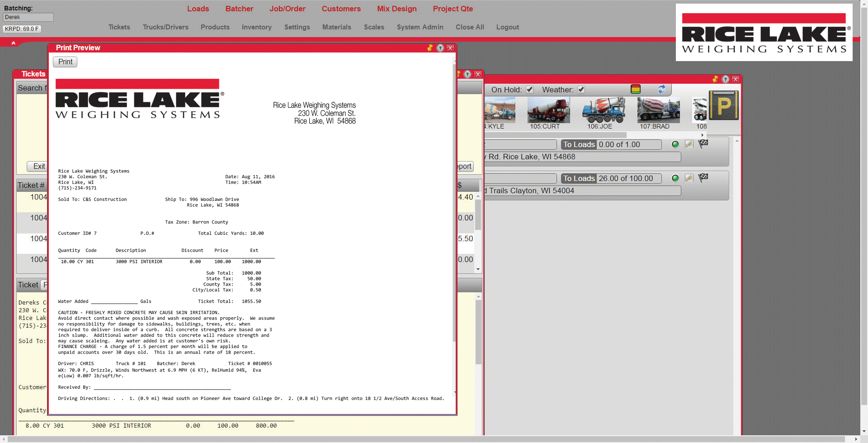868x443 pixels.
Task: Click the truck thumbnails horizontal scrollbar
Action: click(x=556, y=135)
